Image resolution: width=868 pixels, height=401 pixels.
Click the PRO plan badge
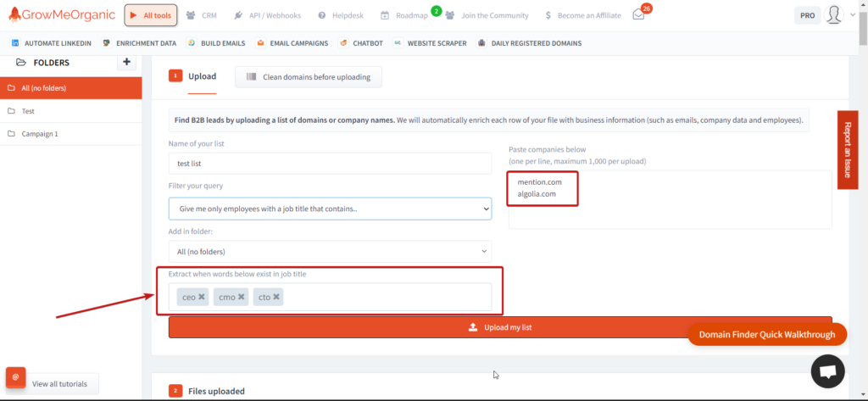click(x=807, y=15)
